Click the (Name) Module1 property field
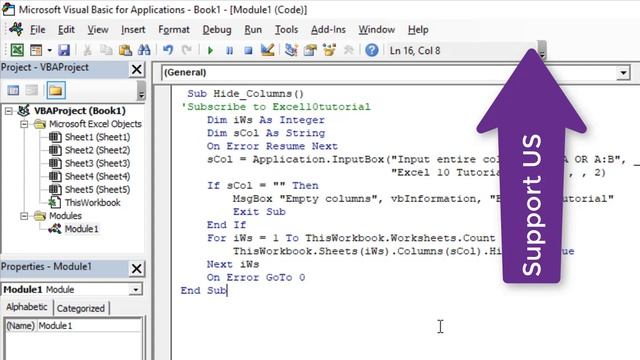The width and height of the screenshot is (640, 360). (73, 326)
